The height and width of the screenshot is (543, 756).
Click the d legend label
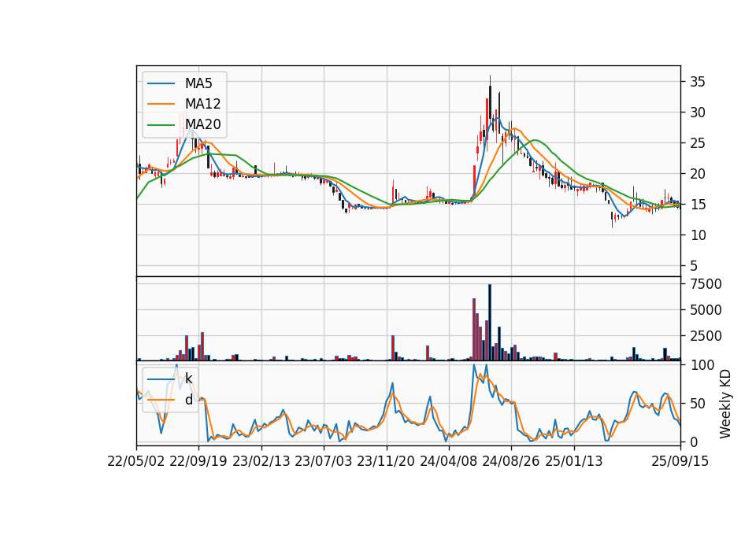click(x=188, y=400)
